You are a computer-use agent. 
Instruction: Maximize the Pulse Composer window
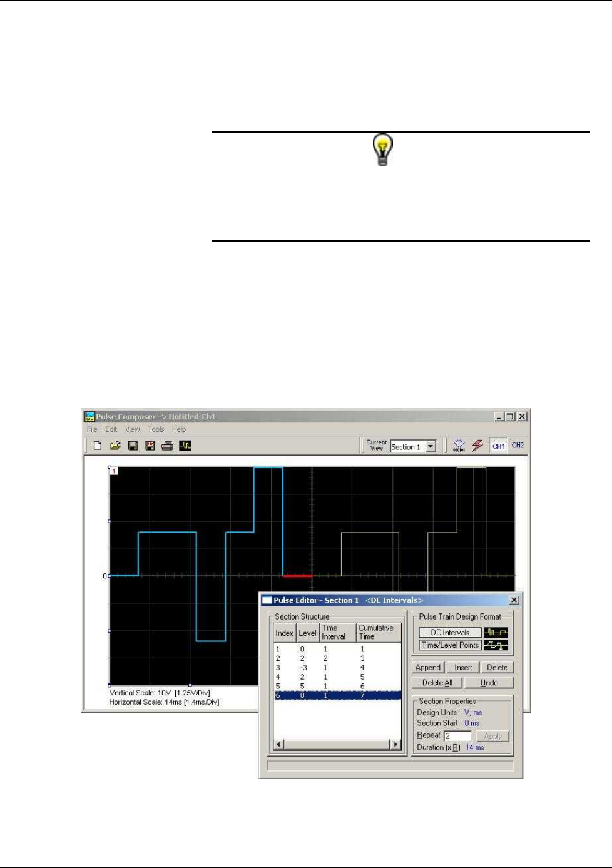[x=509, y=417]
